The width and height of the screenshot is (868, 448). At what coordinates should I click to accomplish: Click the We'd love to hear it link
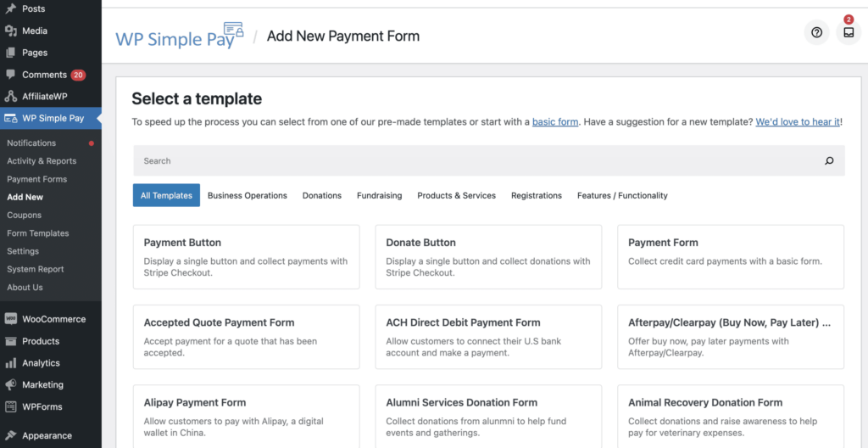(x=798, y=122)
